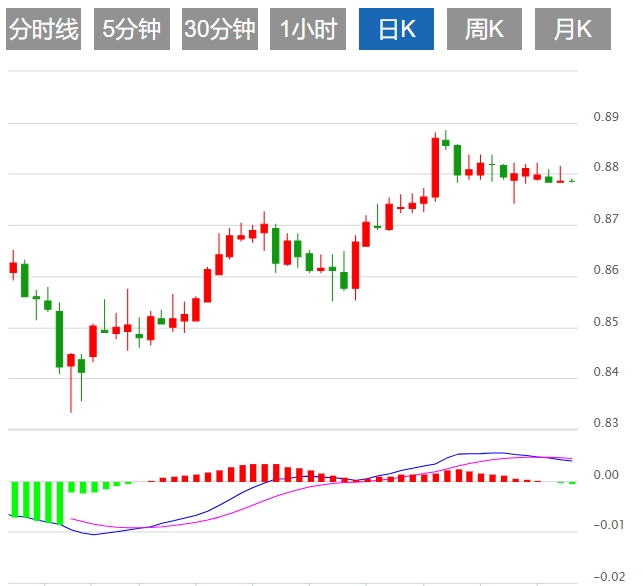Select the 5分钟 interval tab

coord(132,29)
